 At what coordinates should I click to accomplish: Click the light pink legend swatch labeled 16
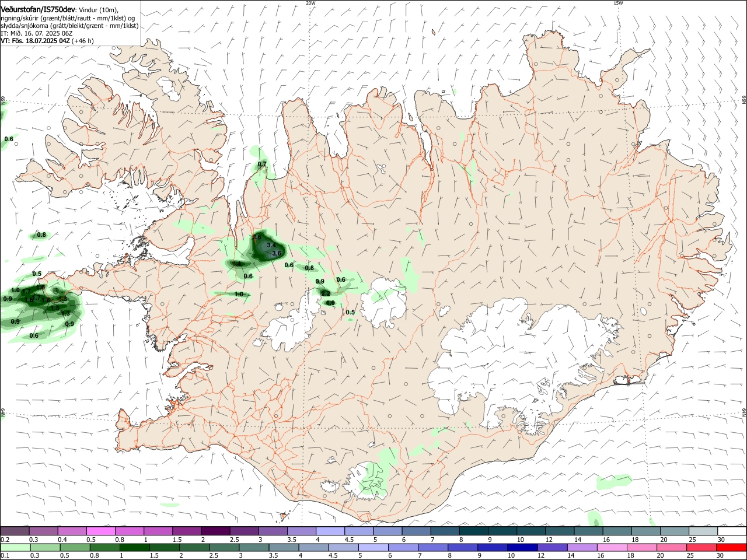[613, 547]
